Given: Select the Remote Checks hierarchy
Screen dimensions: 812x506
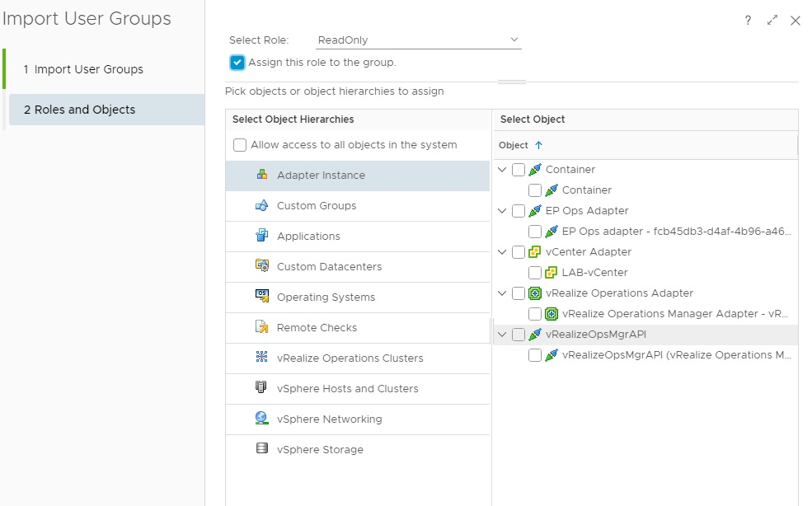Looking at the screenshot, I should coord(357,328).
